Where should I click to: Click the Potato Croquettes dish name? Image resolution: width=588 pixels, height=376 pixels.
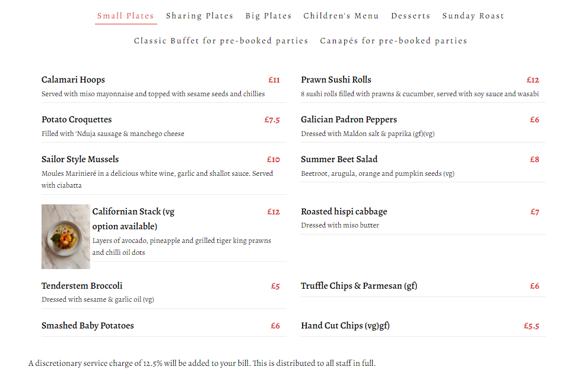click(x=77, y=119)
